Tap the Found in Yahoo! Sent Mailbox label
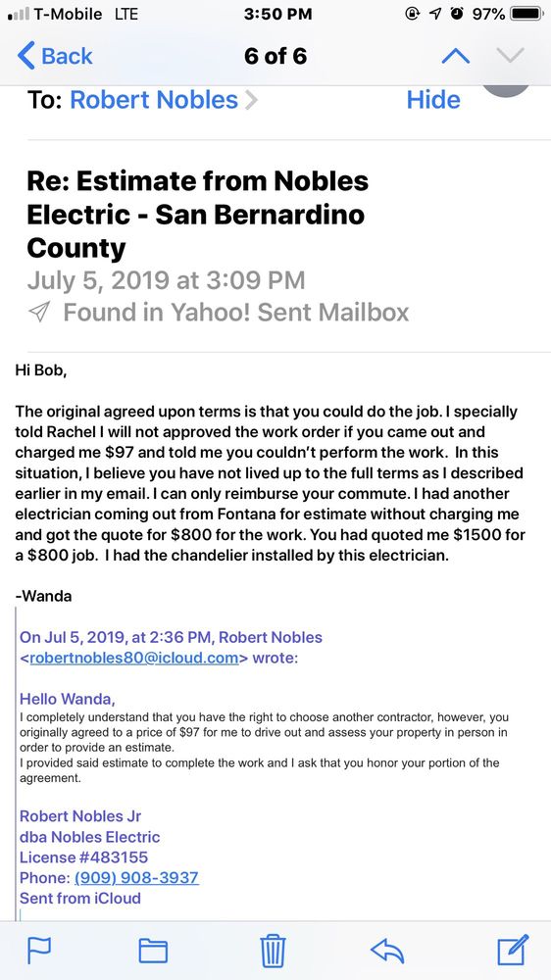 (236, 312)
